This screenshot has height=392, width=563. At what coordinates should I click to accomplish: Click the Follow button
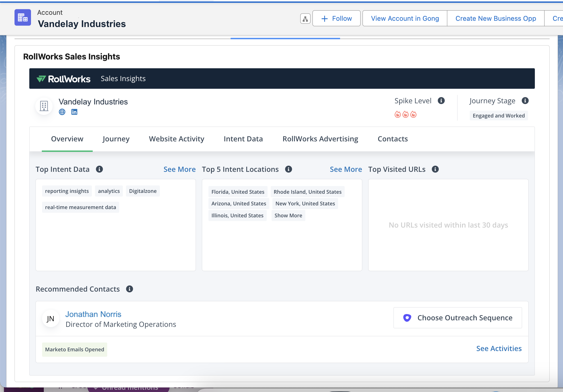[336, 18]
